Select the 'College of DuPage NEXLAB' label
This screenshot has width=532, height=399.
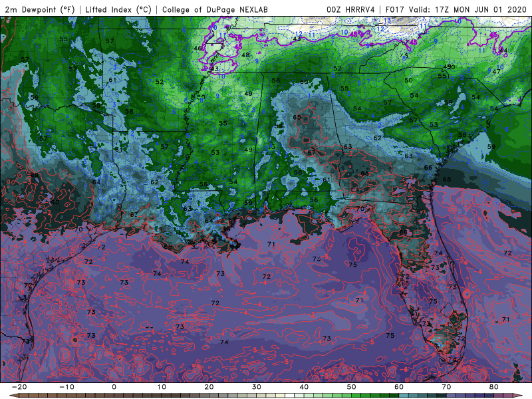tap(215, 9)
